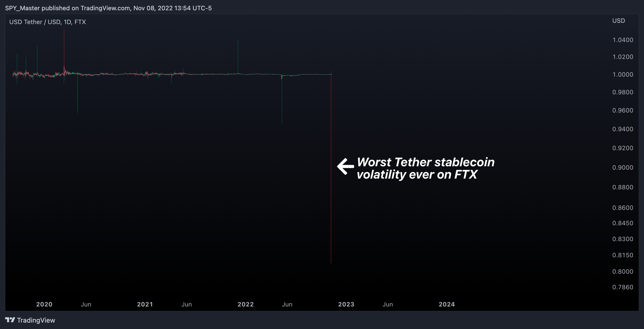Viewport: 644px width, 329px height.
Task: Click the 0.7860 price axis label
Action: coord(623,287)
